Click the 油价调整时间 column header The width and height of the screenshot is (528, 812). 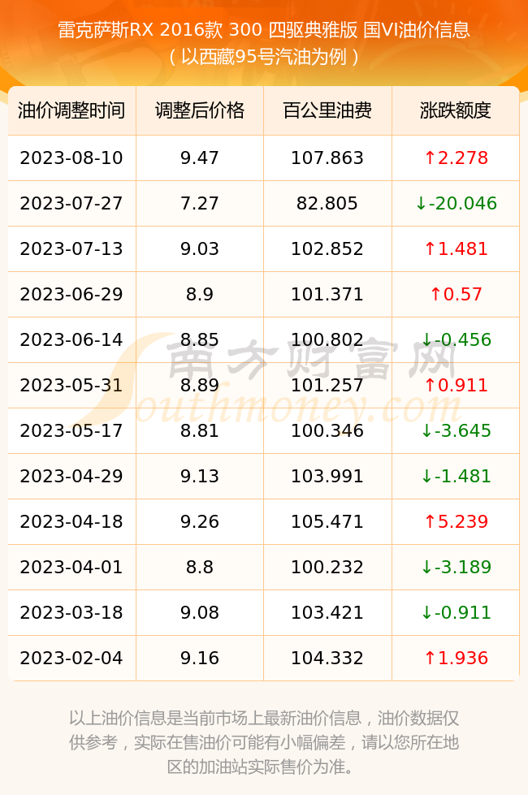coord(71,110)
